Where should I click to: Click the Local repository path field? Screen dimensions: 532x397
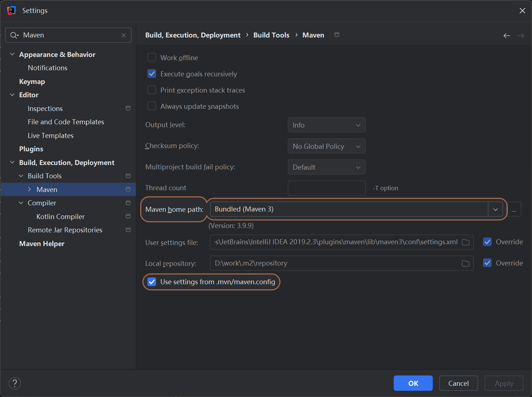click(342, 263)
